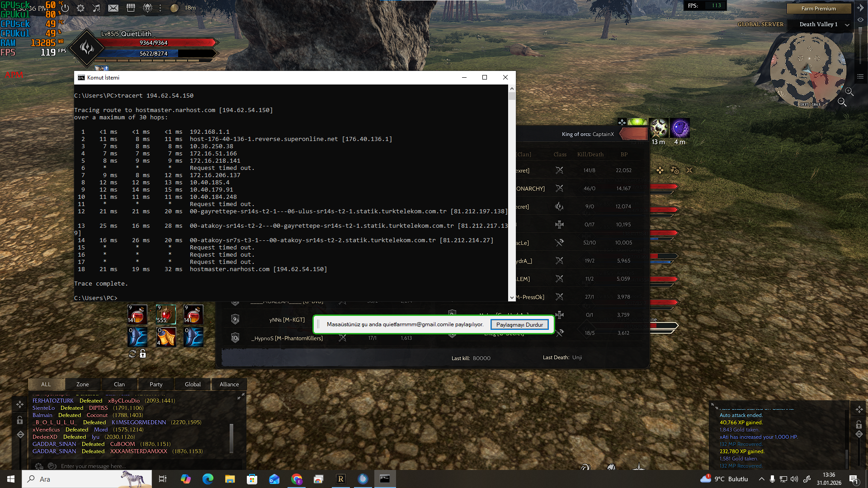Click the crossed swords icon by party frames
The width and height of the screenshot is (868, 488).
[689, 170]
